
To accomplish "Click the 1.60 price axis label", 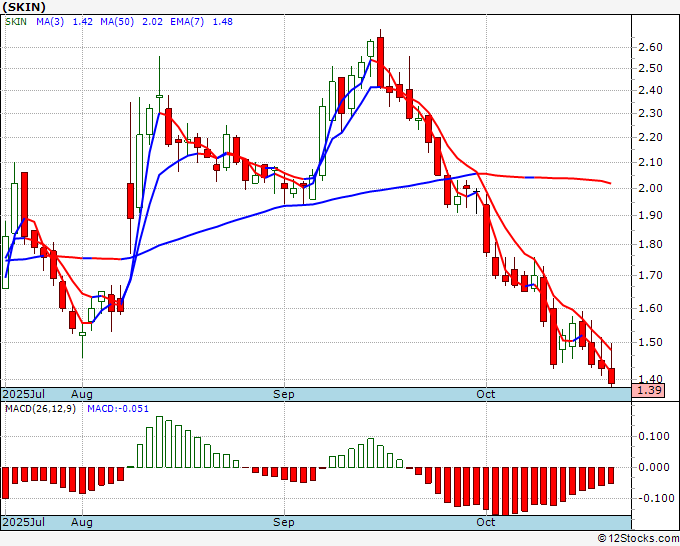I will pyautogui.click(x=650, y=308).
